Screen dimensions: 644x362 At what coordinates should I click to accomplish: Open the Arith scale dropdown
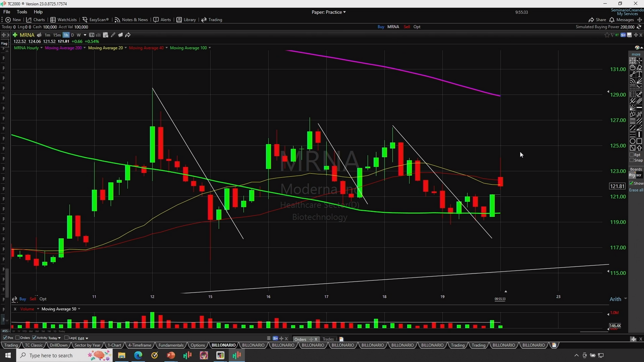click(x=618, y=299)
